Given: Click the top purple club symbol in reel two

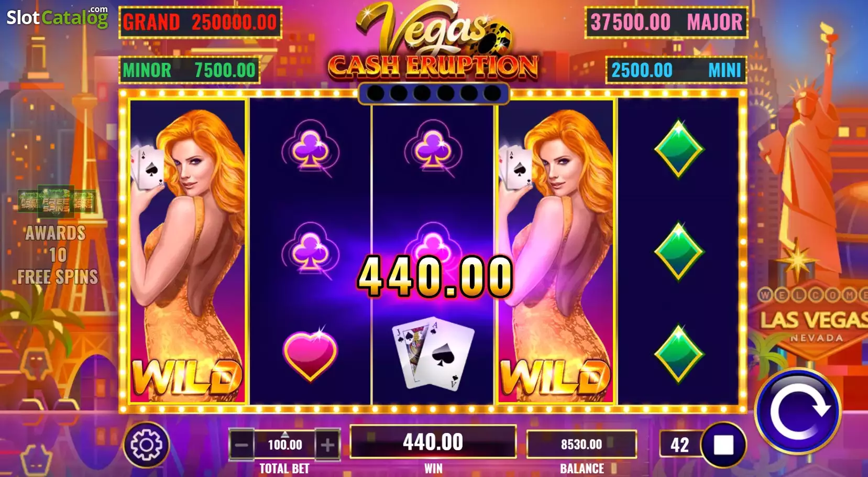Looking at the screenshot, I should pyautogui.click(x=310, y=148).
